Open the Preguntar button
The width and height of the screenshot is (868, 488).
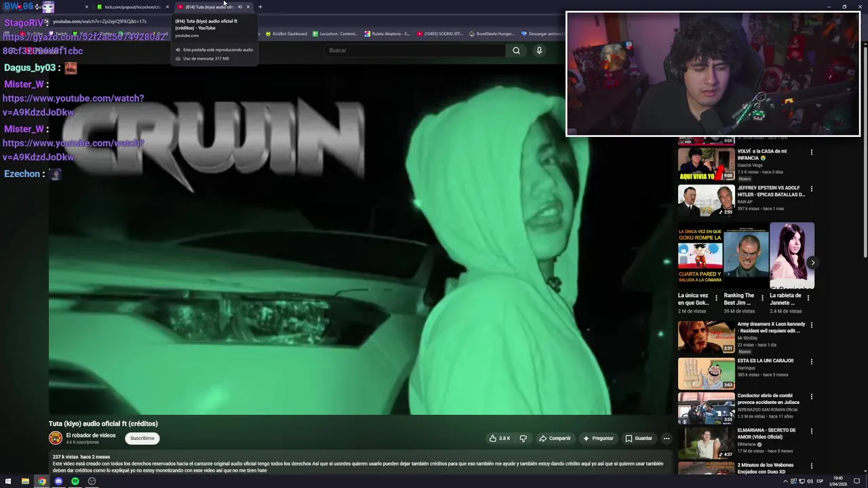pyautogui.click(x=598, y=439)
